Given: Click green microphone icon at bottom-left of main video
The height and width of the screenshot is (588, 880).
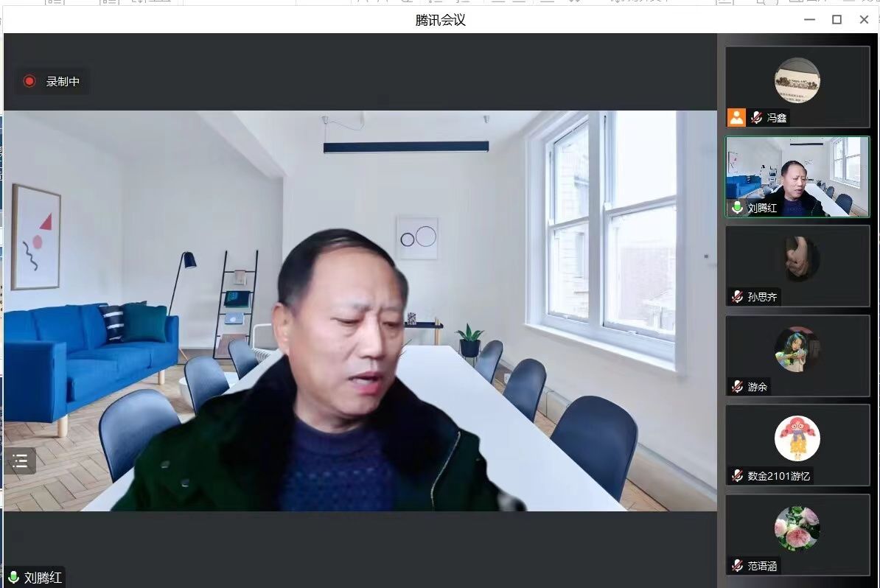Looking at the screenshot, I should (13, 577).
